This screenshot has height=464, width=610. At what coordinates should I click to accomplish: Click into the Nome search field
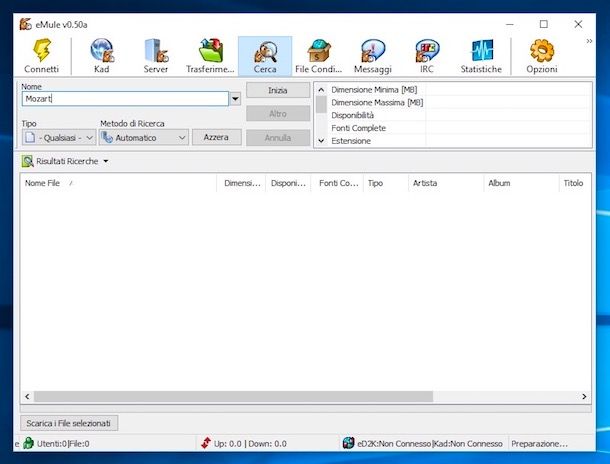(x=125, y=99)
